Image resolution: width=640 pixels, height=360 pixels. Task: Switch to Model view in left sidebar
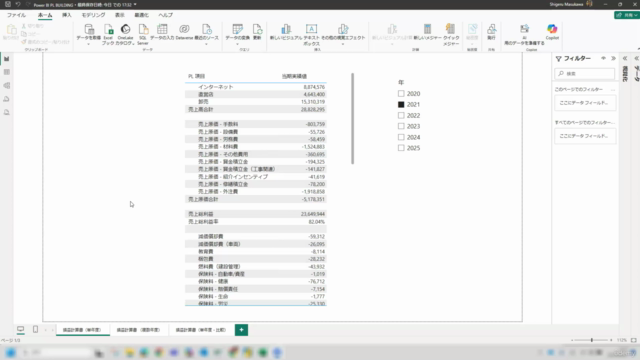(x=7, y=86)
